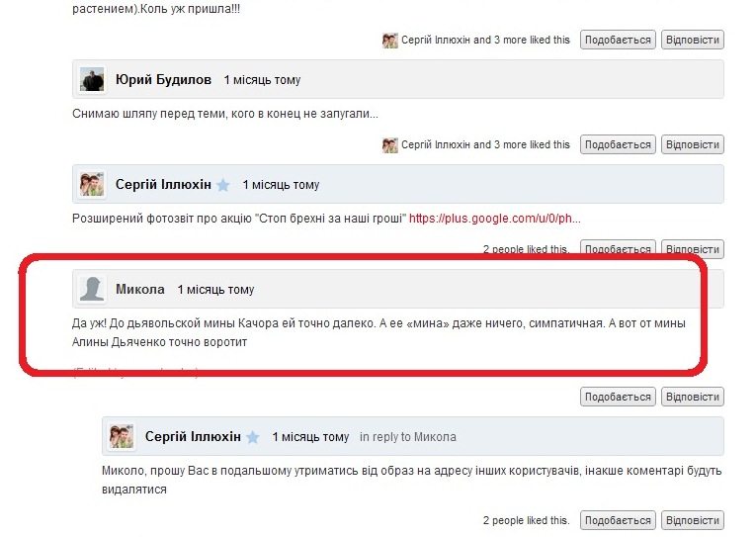Click the 'in reply to Микола' text

[x=408, y=437]
